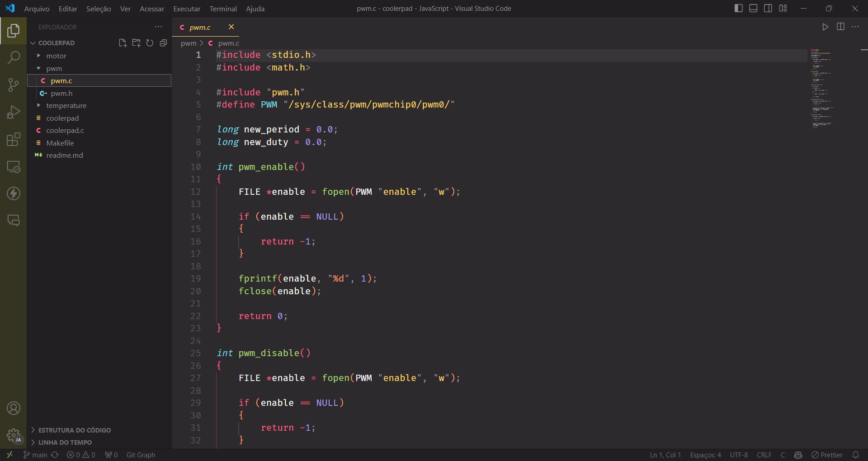The height and width of the screenshot is (461, 868).
Task: Toggle the bottom panel visibility
Action: pyautogui.click(x=753, y=8)
